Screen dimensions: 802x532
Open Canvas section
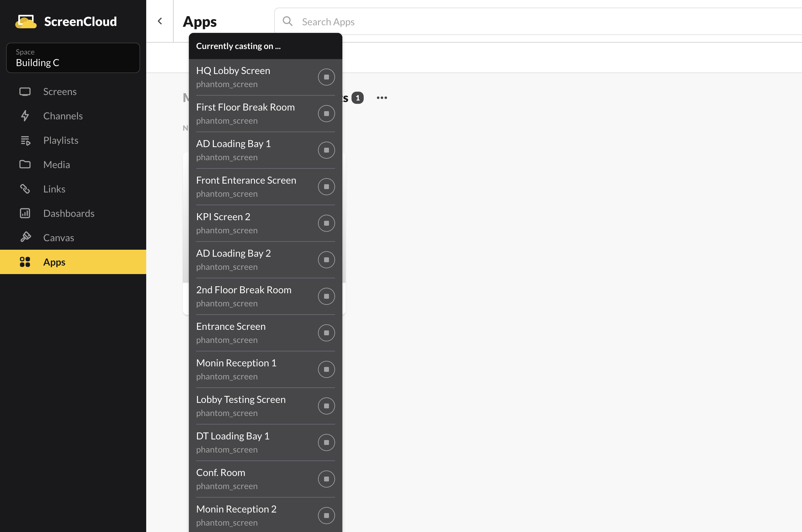(73, 238)
